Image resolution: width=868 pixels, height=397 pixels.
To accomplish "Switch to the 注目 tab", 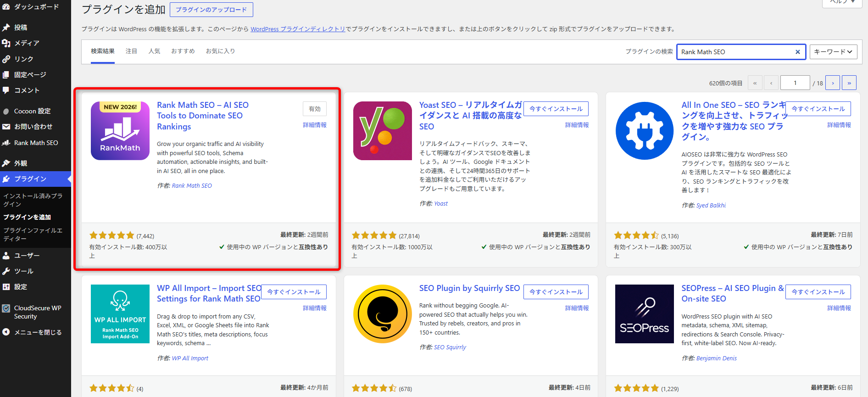I will [x=132, y=51].
